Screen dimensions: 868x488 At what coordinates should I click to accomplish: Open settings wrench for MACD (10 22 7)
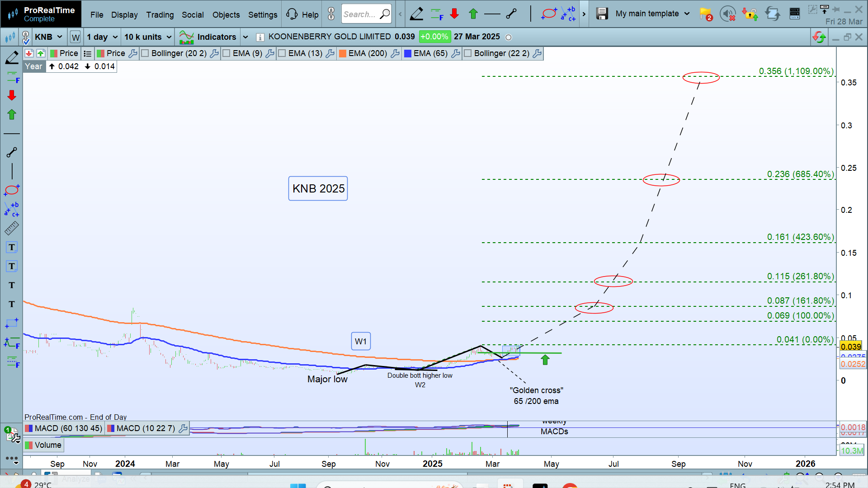pyautogui.click(x=183, y=428)
